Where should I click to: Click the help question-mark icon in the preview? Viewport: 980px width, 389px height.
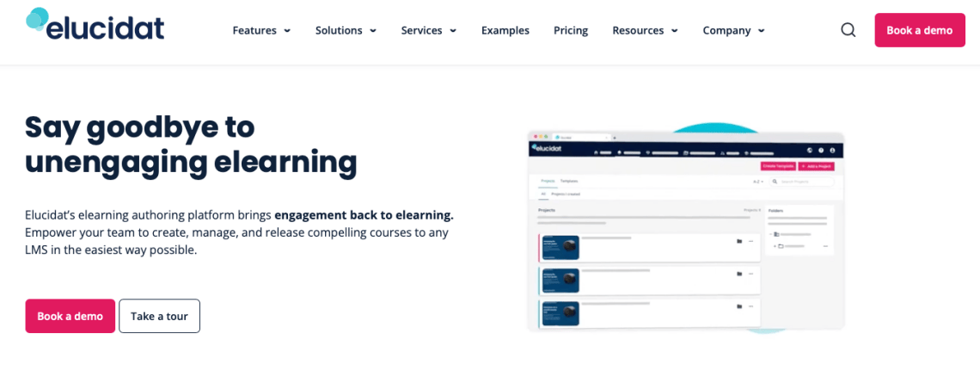pos(821,150)
